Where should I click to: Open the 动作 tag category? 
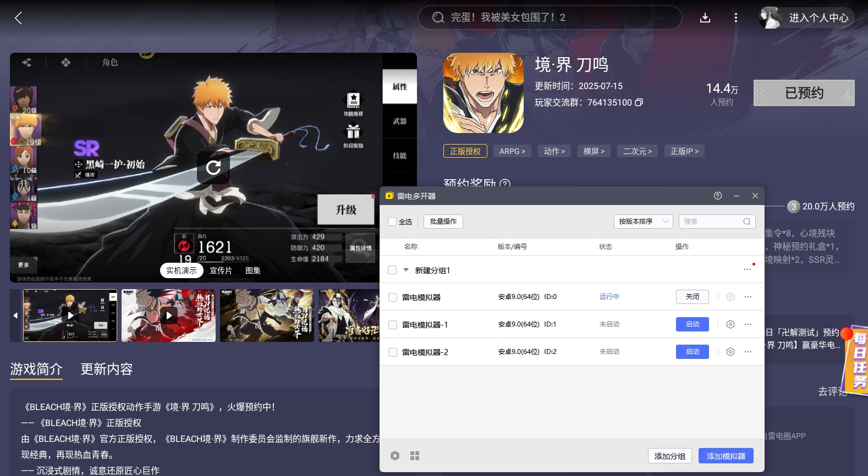(554, 151)
